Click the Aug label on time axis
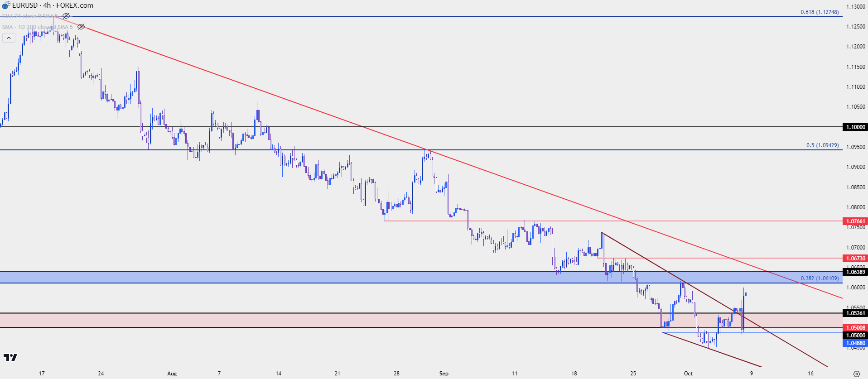868x379 pixels. (x=172, y=374)
